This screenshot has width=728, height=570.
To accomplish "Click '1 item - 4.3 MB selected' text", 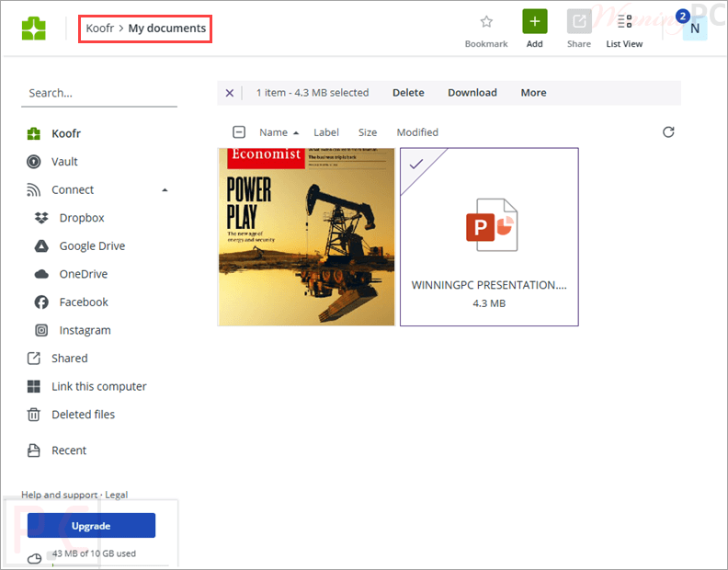I will coord(313,93).
